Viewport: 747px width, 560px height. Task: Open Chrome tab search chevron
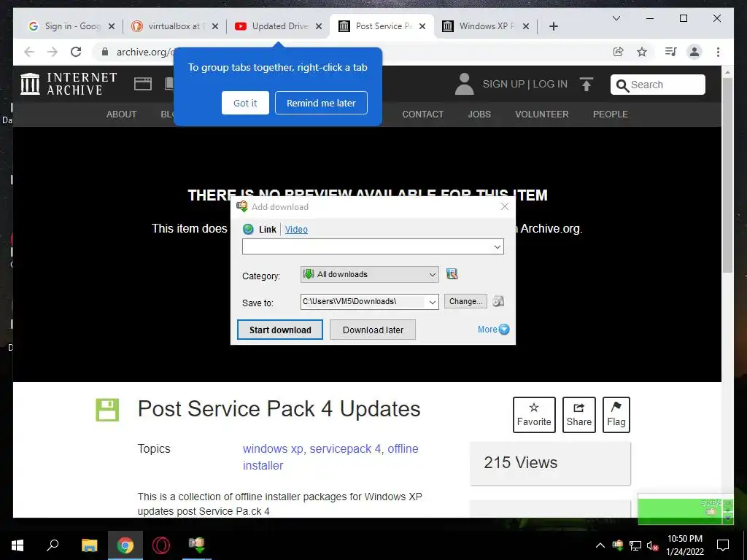[x=616, y=18]
